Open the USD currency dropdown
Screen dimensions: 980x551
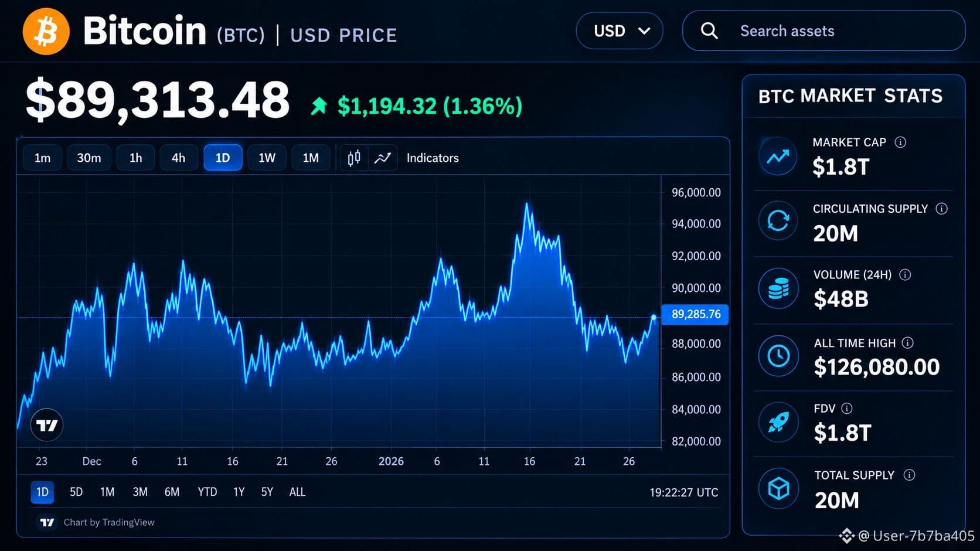coord(620,30)
